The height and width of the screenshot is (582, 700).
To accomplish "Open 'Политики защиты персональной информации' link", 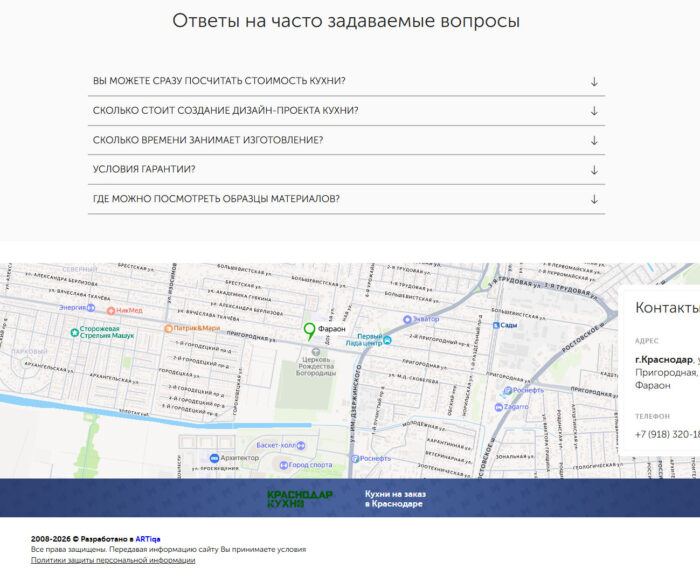I will (x=113, y=560).
